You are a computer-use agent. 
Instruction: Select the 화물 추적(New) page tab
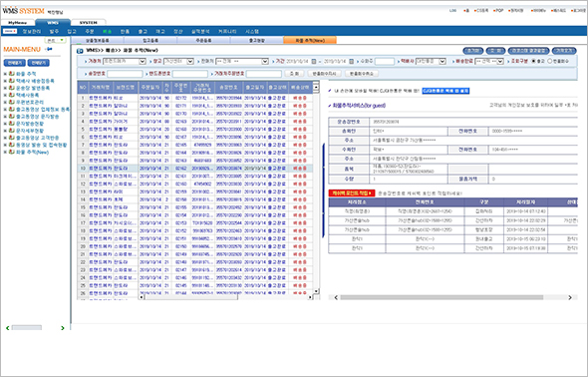(310, 40)
